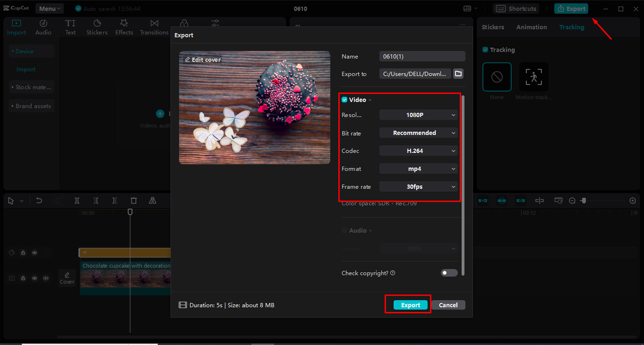Select the orange sticker clip on timeline
The width and height of the screenshot is (644, 345).
tap(125, 252)
